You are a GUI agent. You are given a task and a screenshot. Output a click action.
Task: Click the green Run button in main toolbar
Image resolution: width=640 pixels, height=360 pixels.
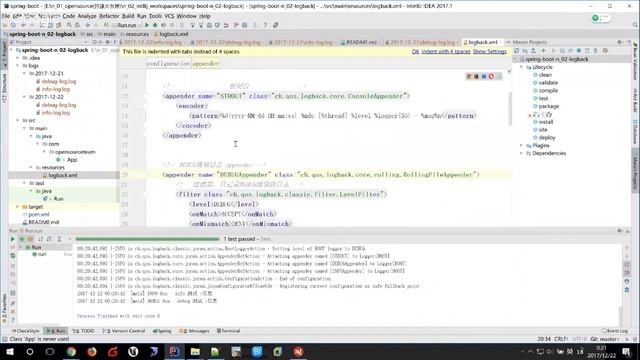click(147, 25)
